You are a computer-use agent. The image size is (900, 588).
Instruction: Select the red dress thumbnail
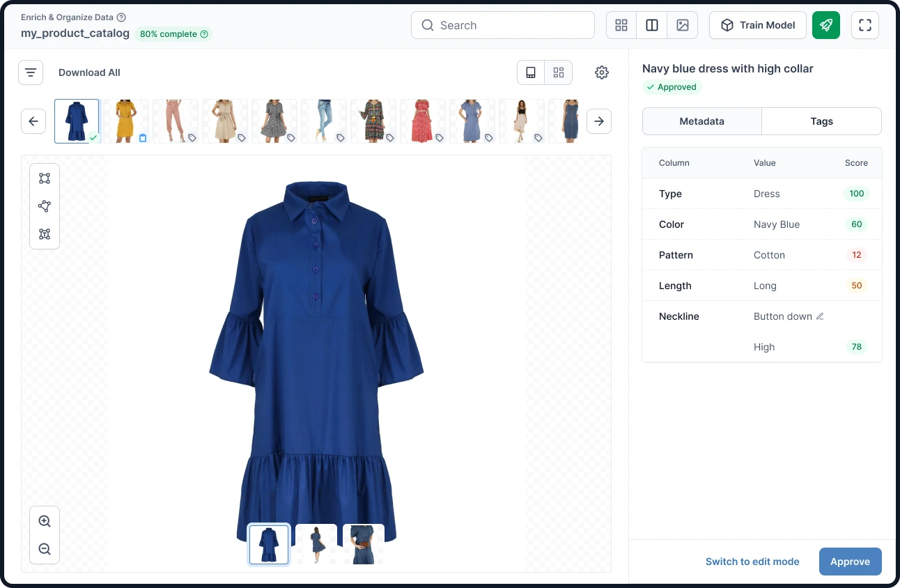(x=423, y=121)
